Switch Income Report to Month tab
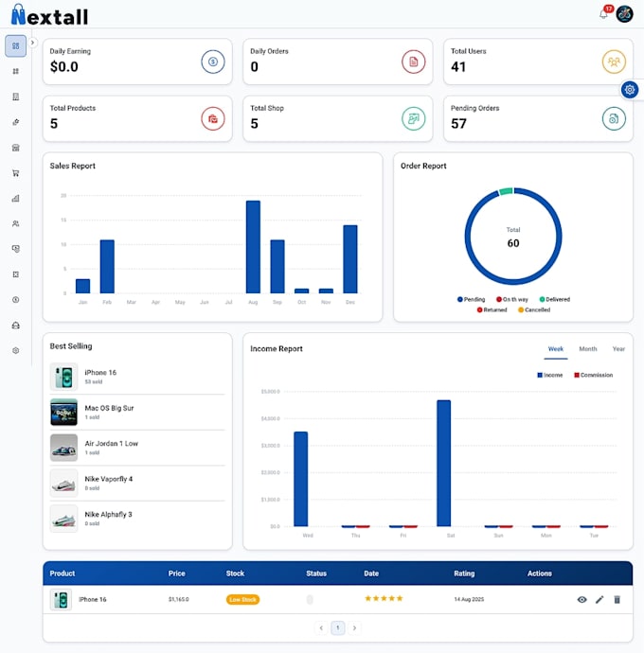Screen dimensions: 644x653 [x=588, y=349]
